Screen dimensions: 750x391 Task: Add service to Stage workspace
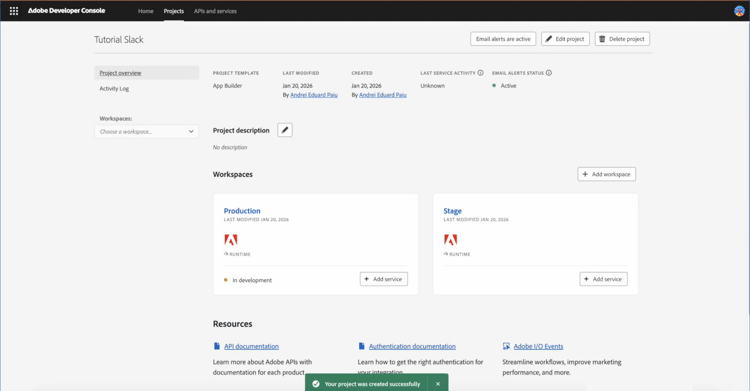604,279
